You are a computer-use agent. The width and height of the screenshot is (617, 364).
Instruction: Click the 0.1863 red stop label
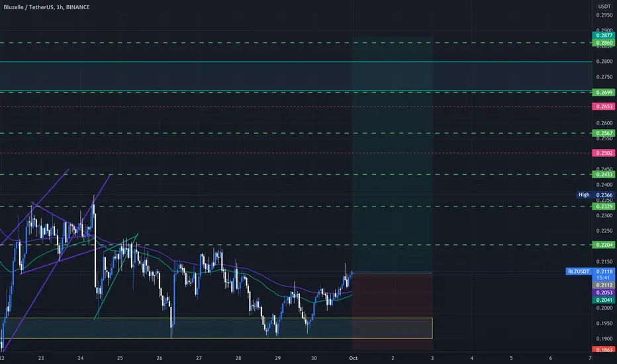tap(604, 349)
